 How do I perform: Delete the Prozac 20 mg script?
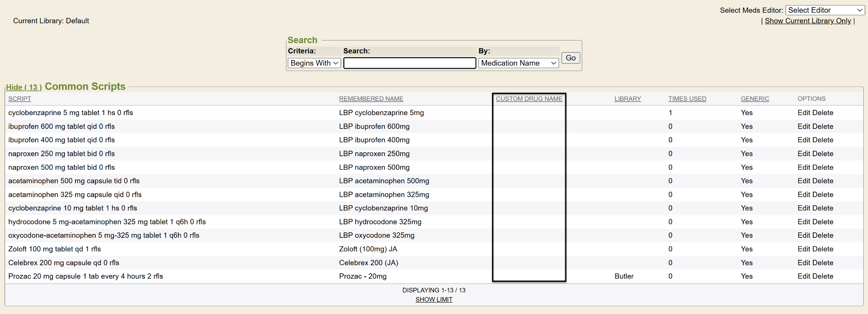(823, 276)
